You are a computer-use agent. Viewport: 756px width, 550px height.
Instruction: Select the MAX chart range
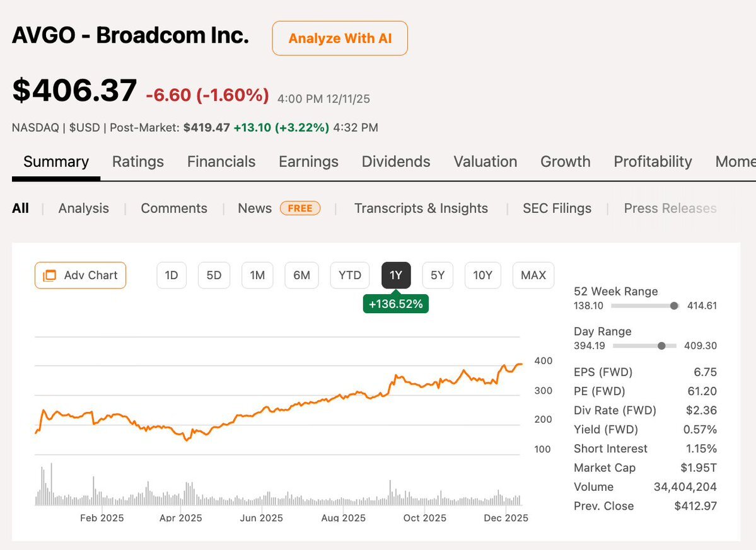point(533,275)
